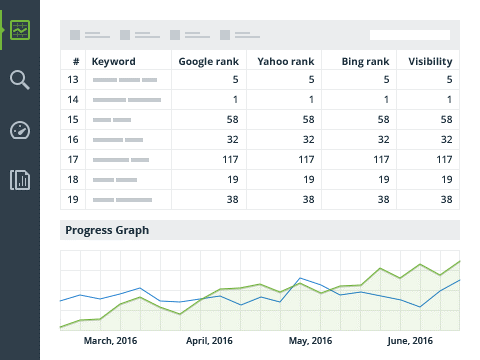Click the May, 2016 axis label

click(310, 341)
